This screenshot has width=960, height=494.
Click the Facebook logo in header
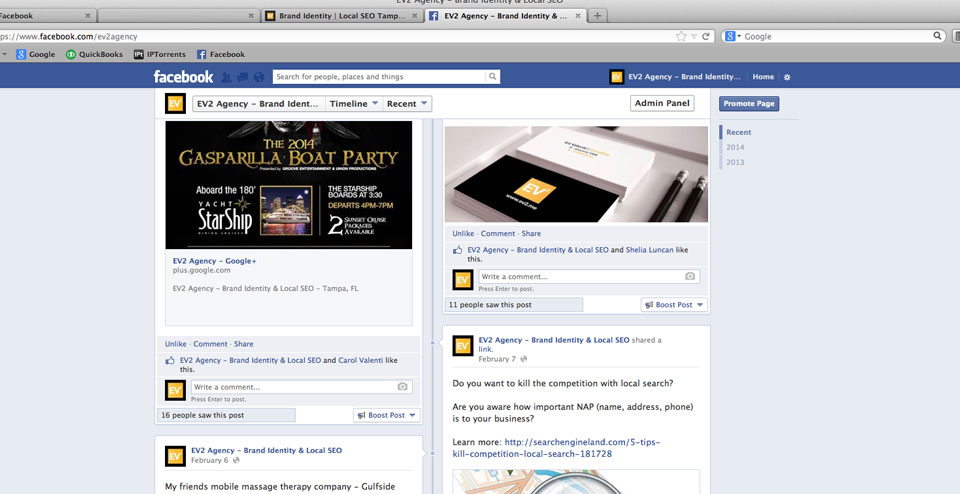coord(183,77)
